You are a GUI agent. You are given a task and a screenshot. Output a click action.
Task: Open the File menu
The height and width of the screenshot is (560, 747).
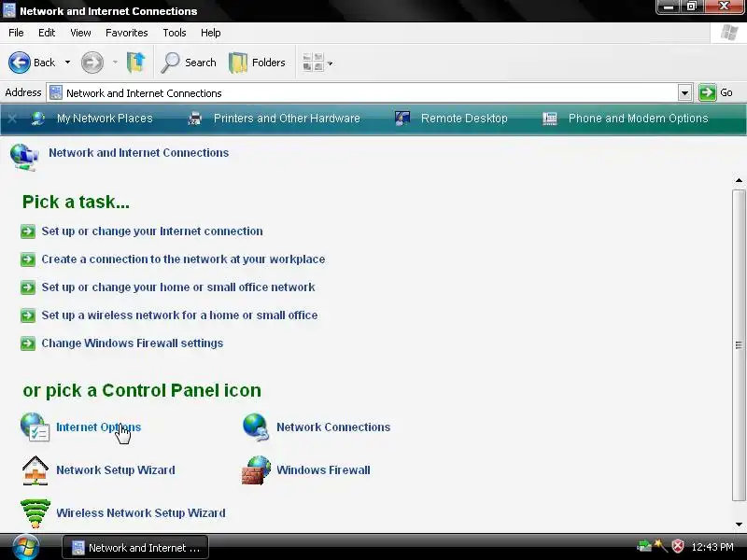[16, 33]
